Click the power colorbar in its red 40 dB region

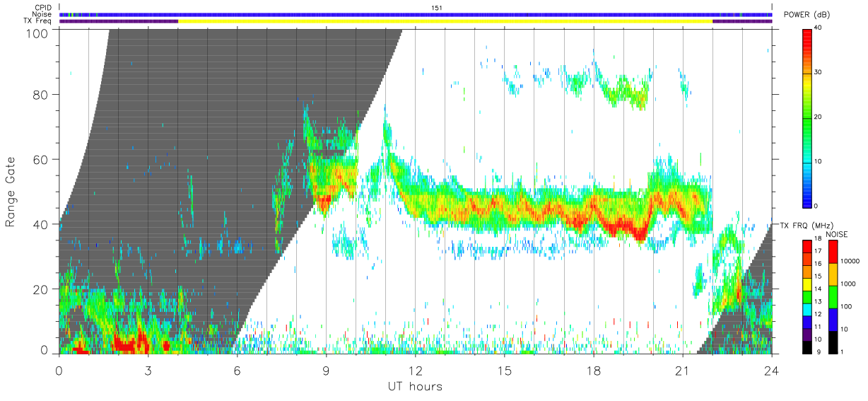[807, 39]
